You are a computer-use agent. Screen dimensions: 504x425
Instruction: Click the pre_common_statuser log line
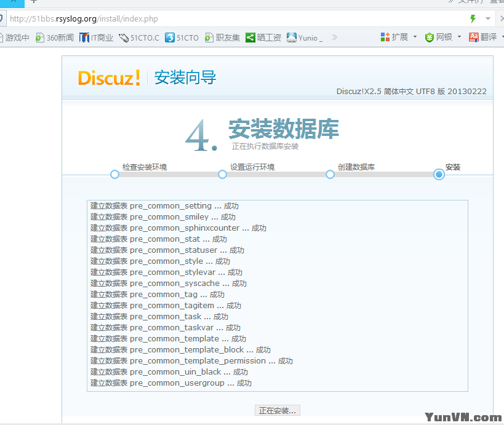[167, 250]
